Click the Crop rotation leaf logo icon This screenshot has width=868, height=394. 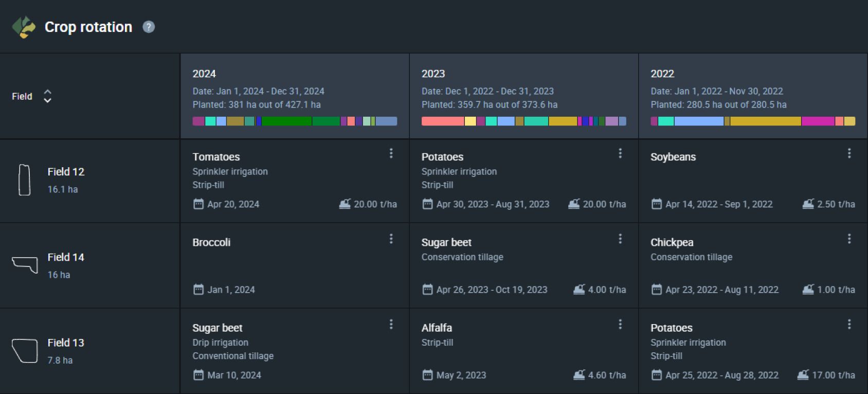pos(24,27)
